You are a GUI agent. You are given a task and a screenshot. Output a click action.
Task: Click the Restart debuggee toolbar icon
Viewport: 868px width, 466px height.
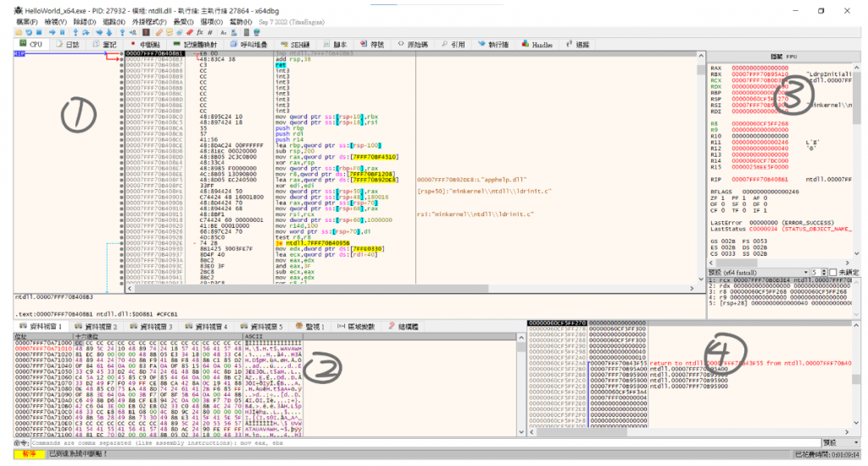click(x=30, y=31)
